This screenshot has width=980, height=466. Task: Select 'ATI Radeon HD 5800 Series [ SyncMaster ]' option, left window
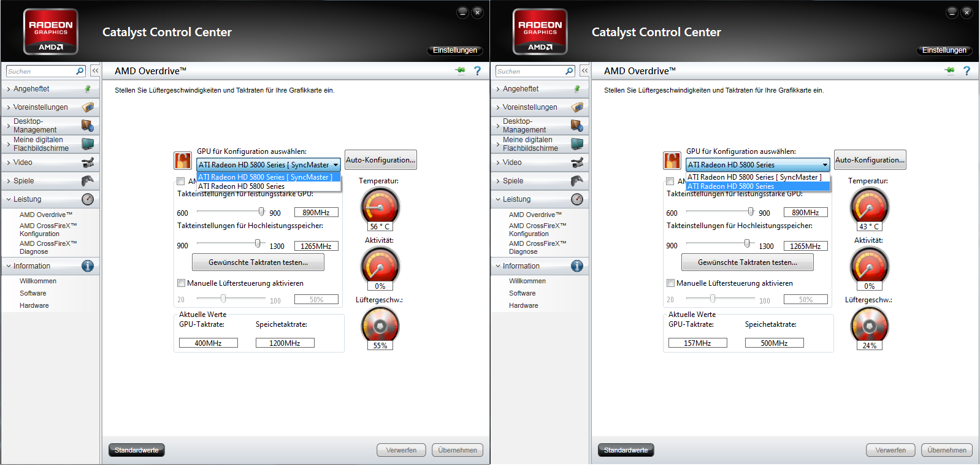click(269, 177)
